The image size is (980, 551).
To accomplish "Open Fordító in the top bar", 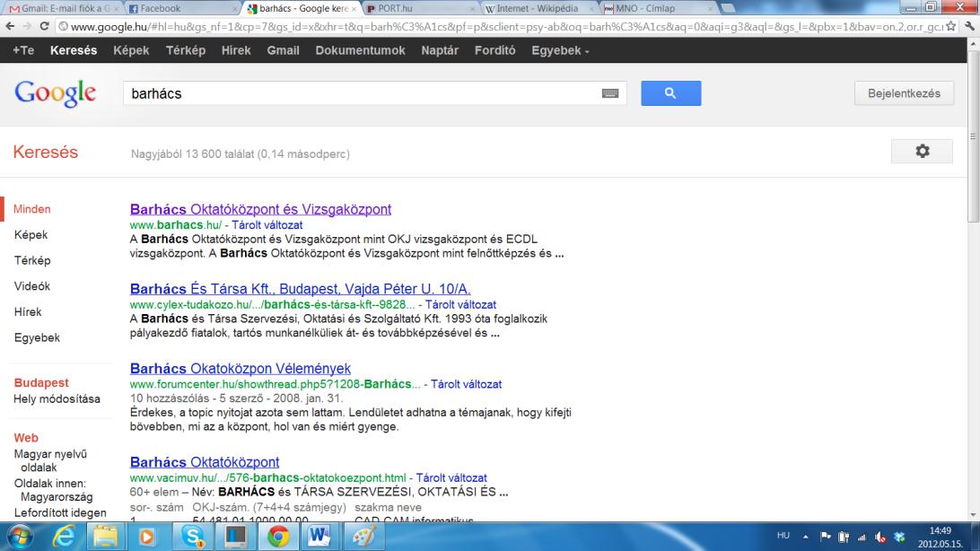I will pyautogui.click(x=495, y=50).
